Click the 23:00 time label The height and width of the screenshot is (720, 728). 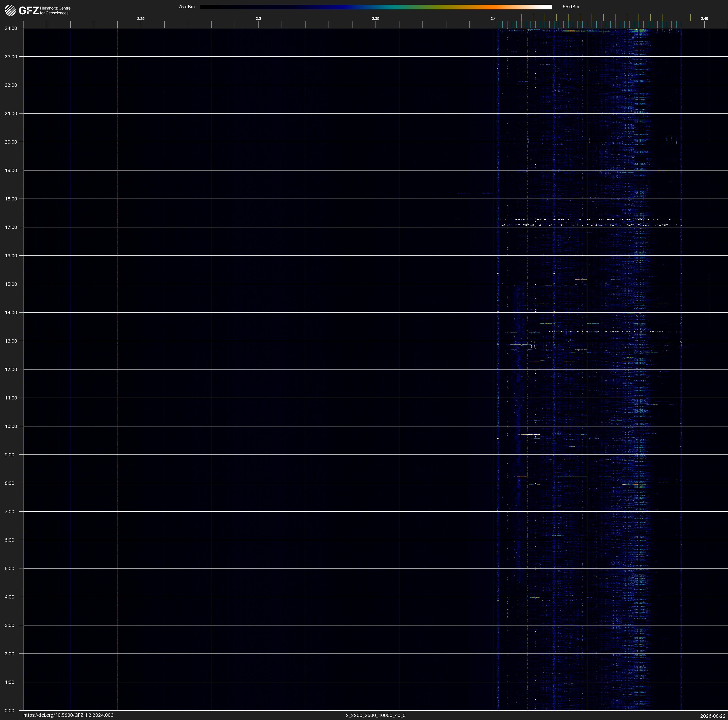tap(11, 57)
